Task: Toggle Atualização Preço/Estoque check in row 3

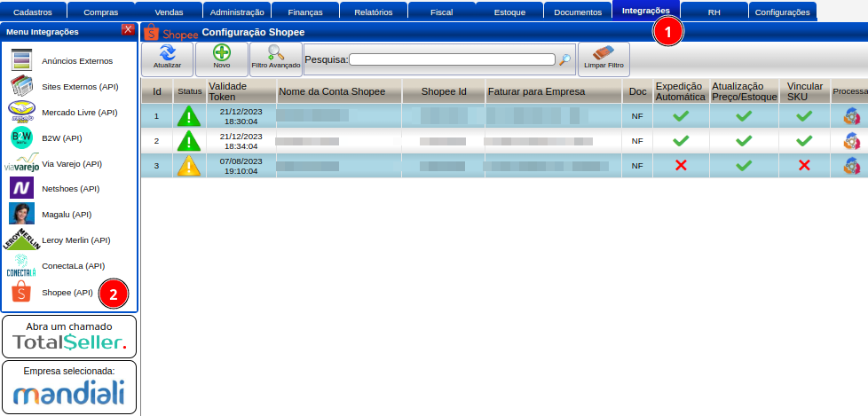Action: point(744,165)
